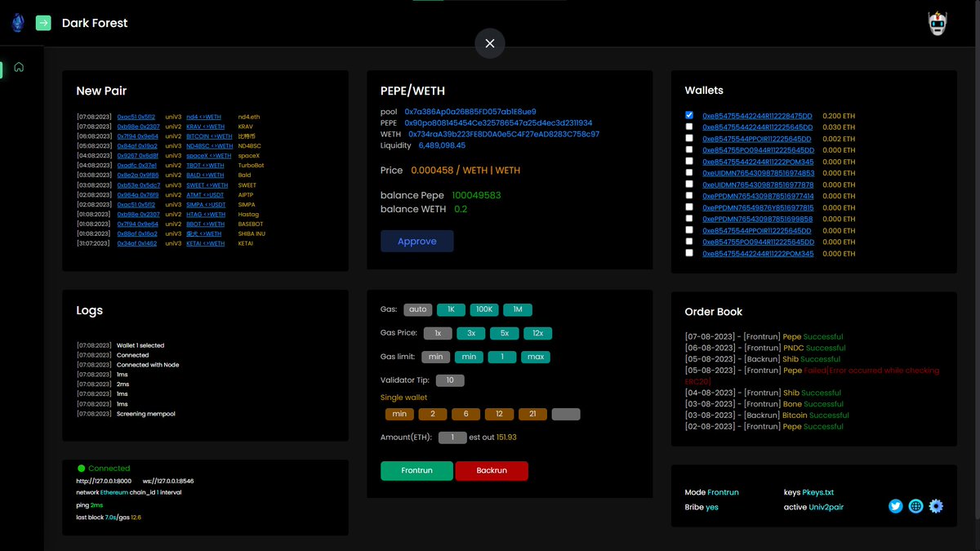Open the globe website icon

(x=916, y=506)
